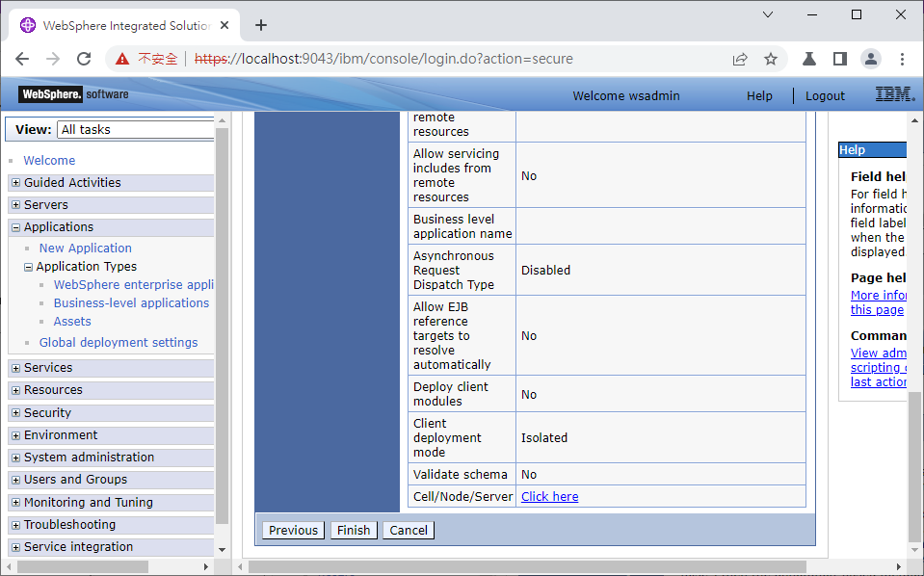
Task: Expand Monitoring and Tuning section
Action: [16, 503]
